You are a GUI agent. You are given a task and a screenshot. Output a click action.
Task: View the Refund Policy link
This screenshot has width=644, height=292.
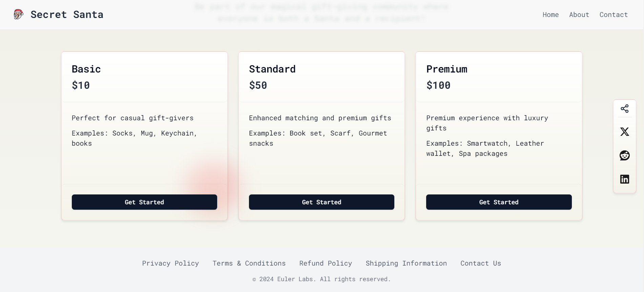(x=326, y=263)
